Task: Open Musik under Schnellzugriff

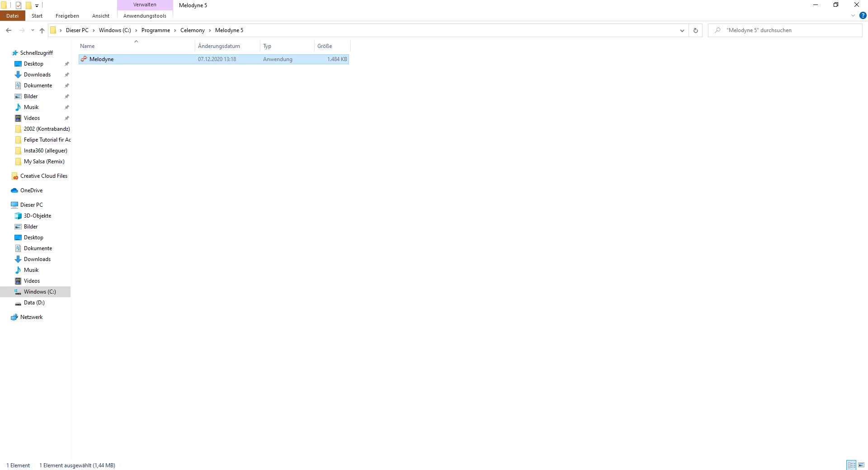Action: pyautogui.click(x=31, y=107)
